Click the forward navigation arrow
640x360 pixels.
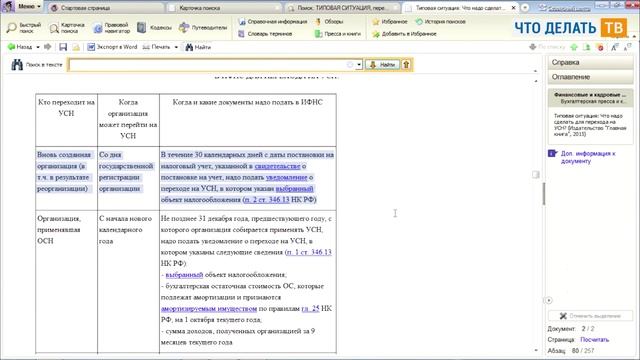tap(48, 47)
